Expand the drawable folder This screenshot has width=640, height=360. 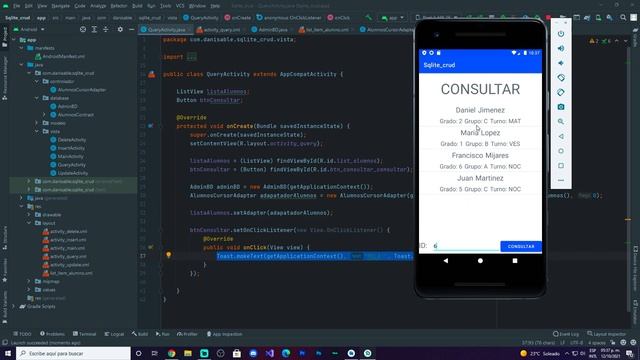(x=29, y=214)
